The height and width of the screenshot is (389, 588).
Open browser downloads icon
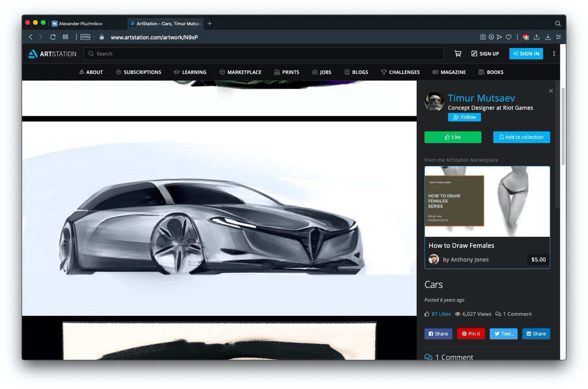(548, 37)
